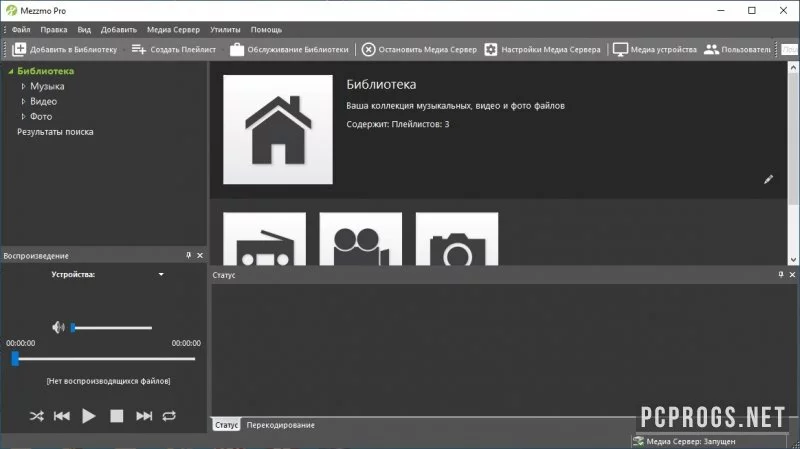The image size is (800, 449).
Task: Select Видео in library tree
Action: [x=43, y=102]
